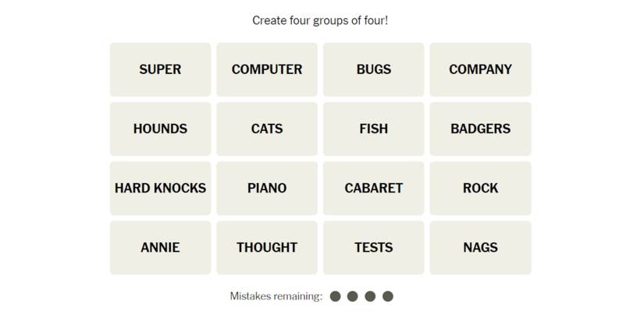Viewport: 644px width, 322px height.
Task: Select the CABARET tile
Action: [x=373, y=188]
